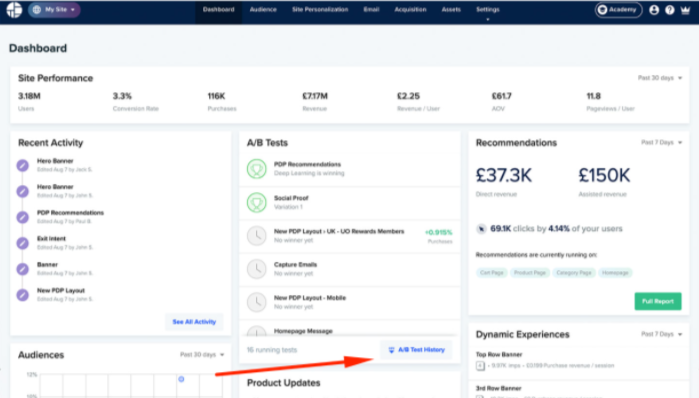Open A/B Test History button
The height and width of the screenshot is (398, 699).
(416, 350)
